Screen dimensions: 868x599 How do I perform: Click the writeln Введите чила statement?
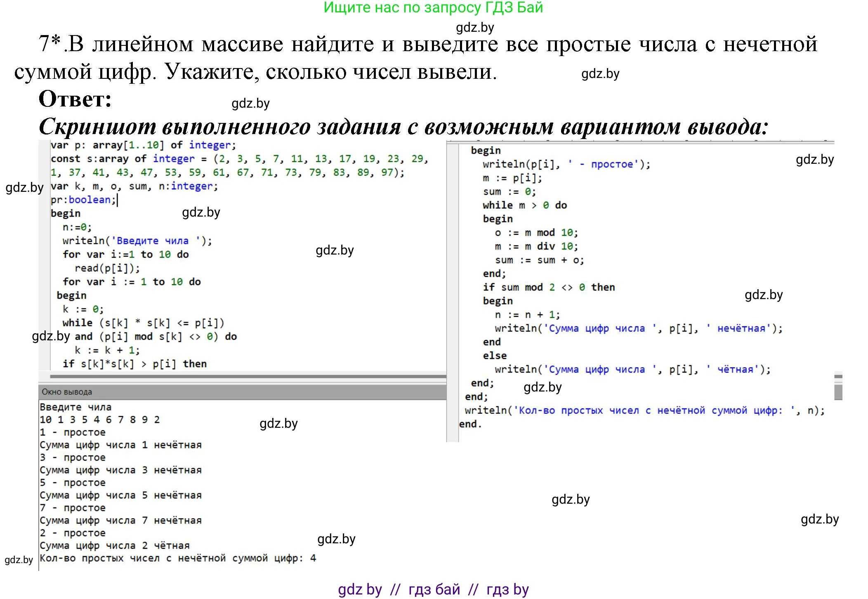click(136, 241)
